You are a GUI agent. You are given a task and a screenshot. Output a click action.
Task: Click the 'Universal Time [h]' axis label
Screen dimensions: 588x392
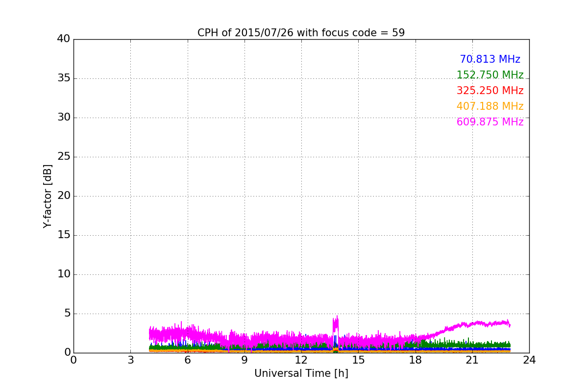[x=301, y=373]
